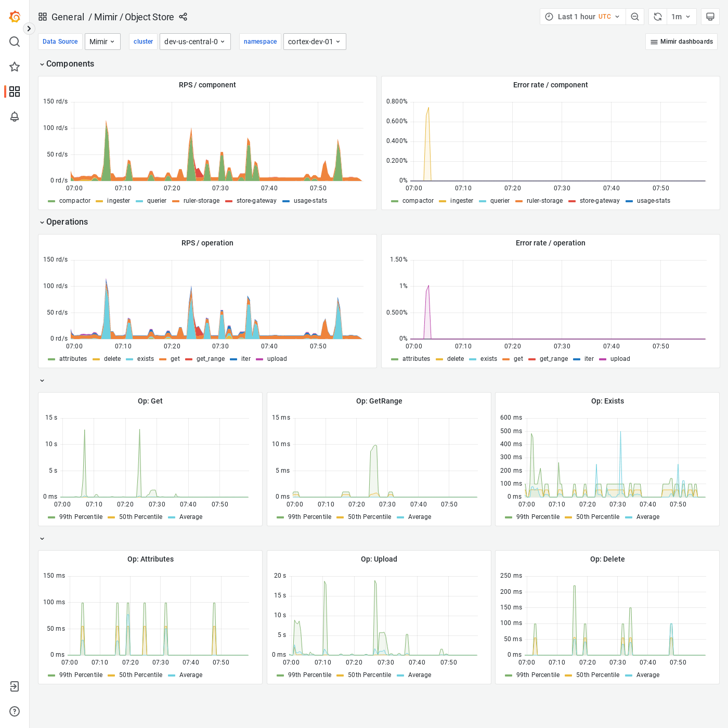Open the Dashboards sidebar icon
Image resolution: width=728 pixels, height=728 pixels.
(x=14, y=92)
